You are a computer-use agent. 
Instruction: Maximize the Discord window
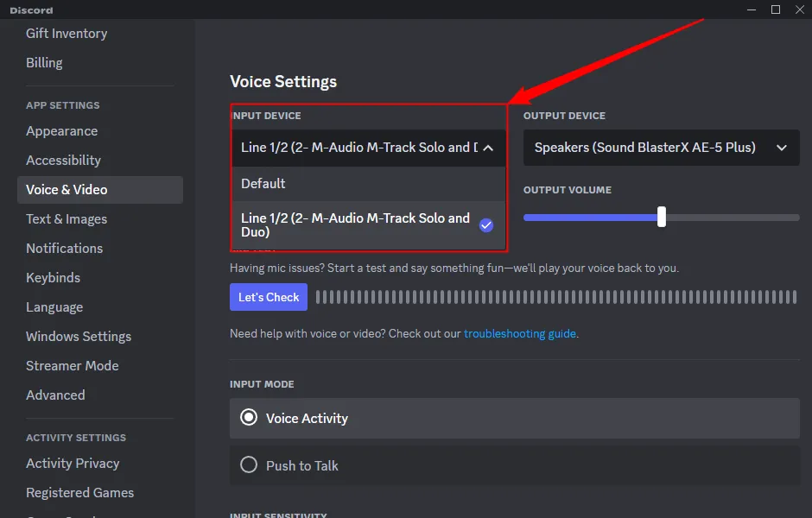coord(775,9)
